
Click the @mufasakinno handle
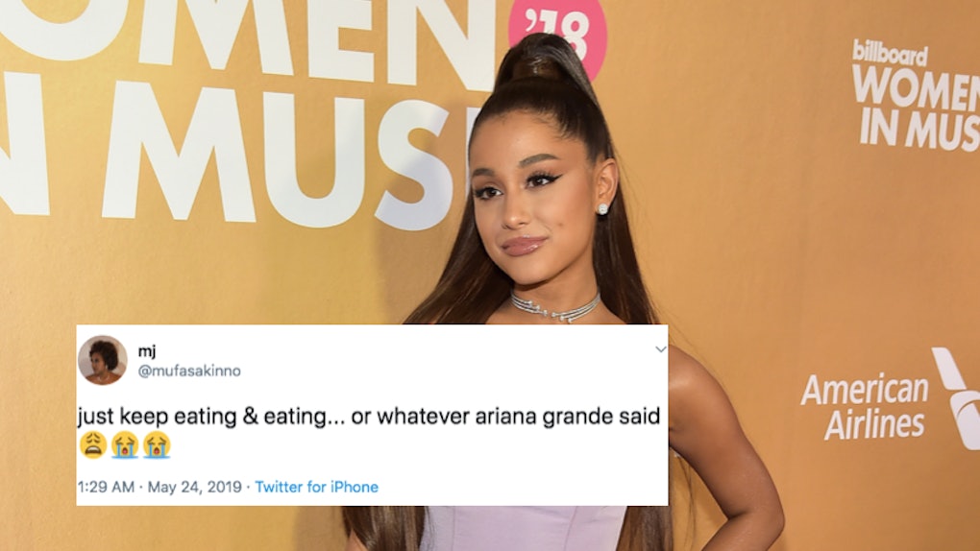pos(188,371)
